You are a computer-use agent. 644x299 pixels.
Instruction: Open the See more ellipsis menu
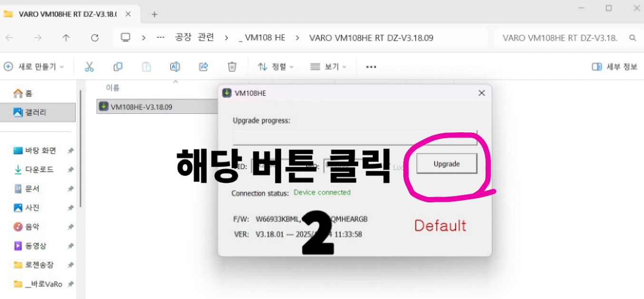point(371,67)
